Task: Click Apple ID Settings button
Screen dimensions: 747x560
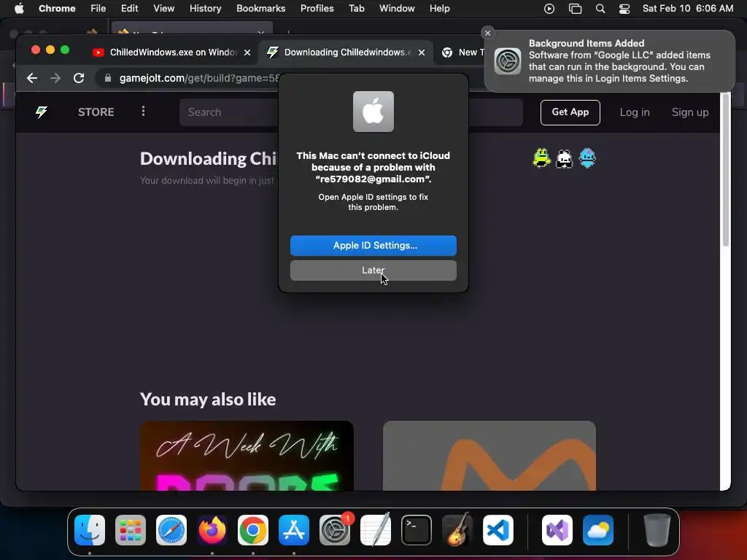Action: (x=373, y=246)
